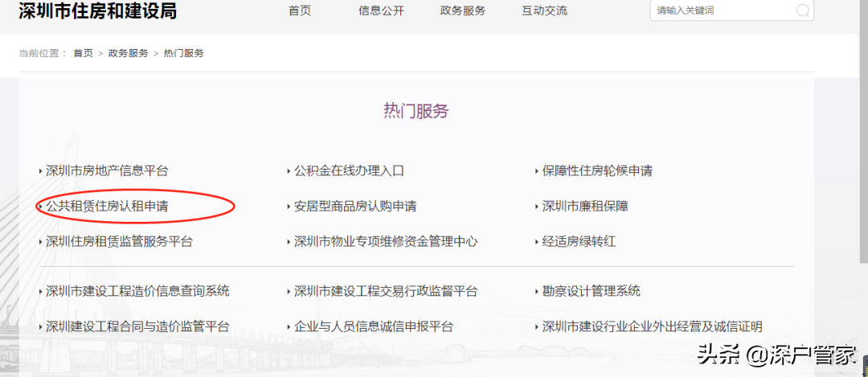Open the 深圳住房租赁监管服务平台 link
This screenshot has width=868, height=377.
point(119,241)
